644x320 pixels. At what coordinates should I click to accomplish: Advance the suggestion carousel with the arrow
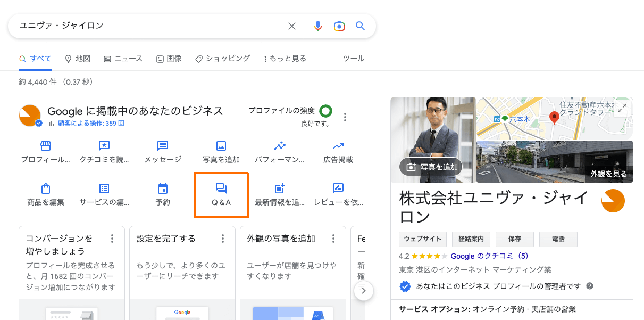[364, 291]
